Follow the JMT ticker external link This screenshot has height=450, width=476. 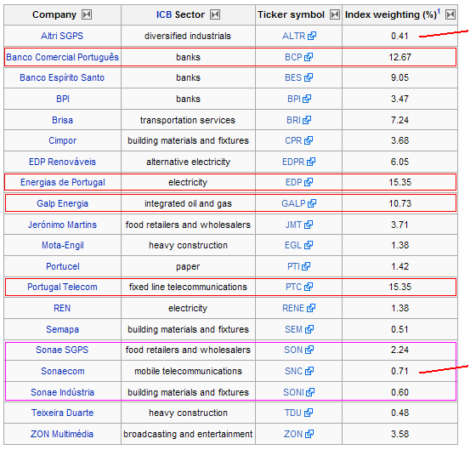pos(299,225)
